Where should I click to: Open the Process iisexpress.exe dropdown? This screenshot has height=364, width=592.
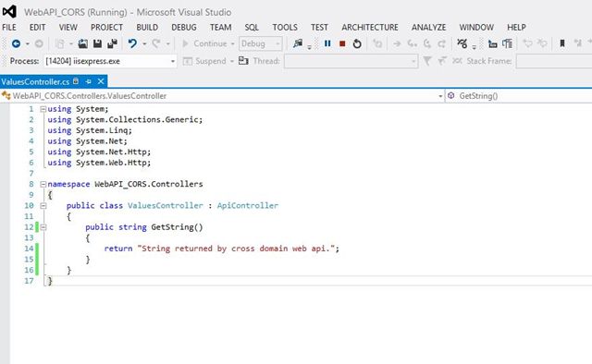110,61
